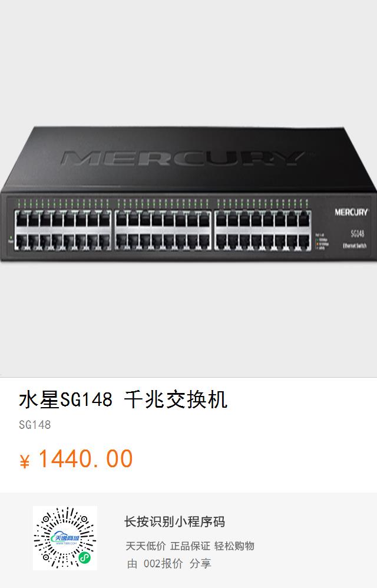377x588 pixels.
Task: Tap the green WeChat mini program badge
Action: coord(84,559)
